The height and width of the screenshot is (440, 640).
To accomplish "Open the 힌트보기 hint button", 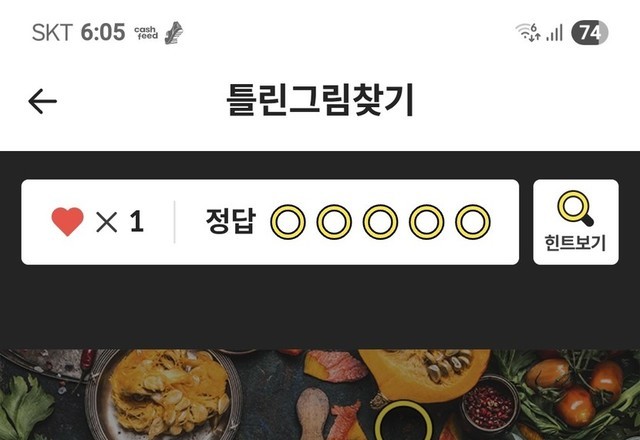I will coord(576,222).
